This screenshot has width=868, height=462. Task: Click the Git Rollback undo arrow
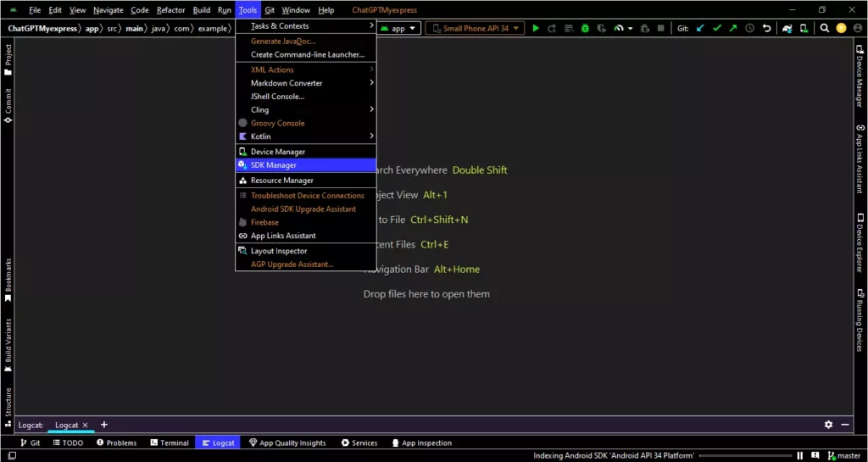[x=766, y=28]
